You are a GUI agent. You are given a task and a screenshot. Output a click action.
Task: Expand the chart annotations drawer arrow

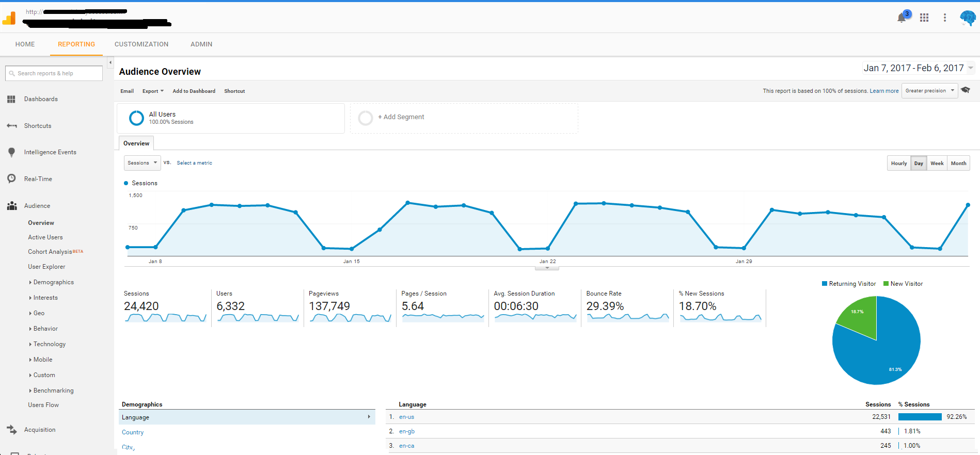pos(547,268)
